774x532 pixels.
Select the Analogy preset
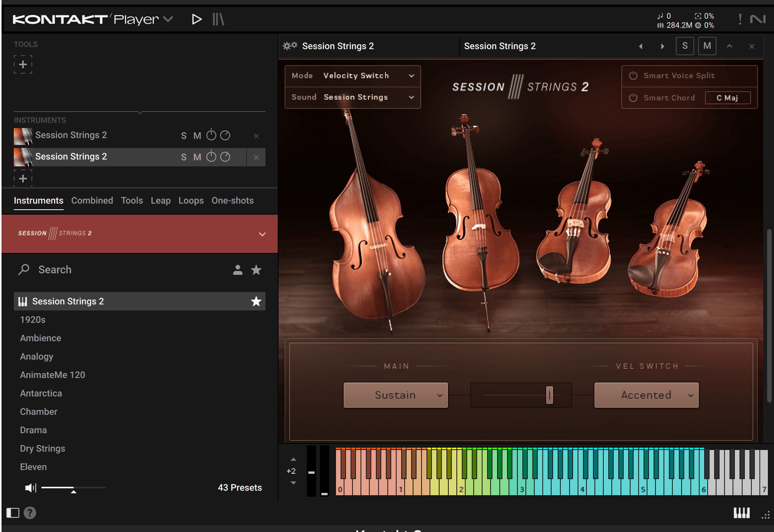coord(36,356)
